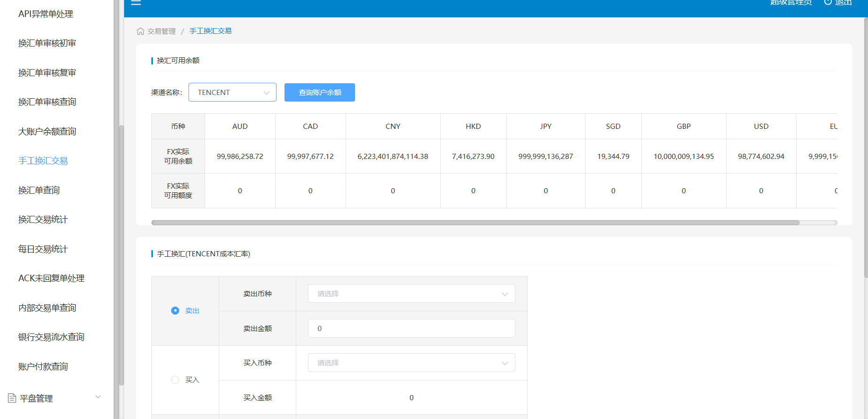Click the CNY column header
Viewport: 868px width, 419px height.
393,126
